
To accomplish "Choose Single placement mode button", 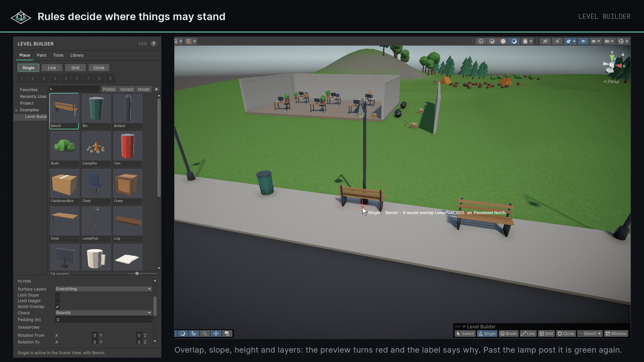I will 28,68.
